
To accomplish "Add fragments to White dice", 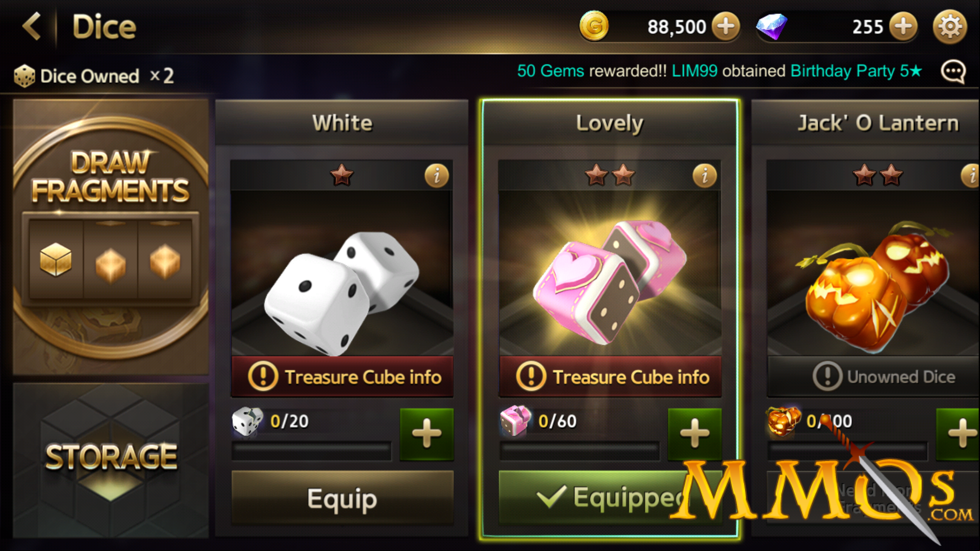I will coord(426,434).
